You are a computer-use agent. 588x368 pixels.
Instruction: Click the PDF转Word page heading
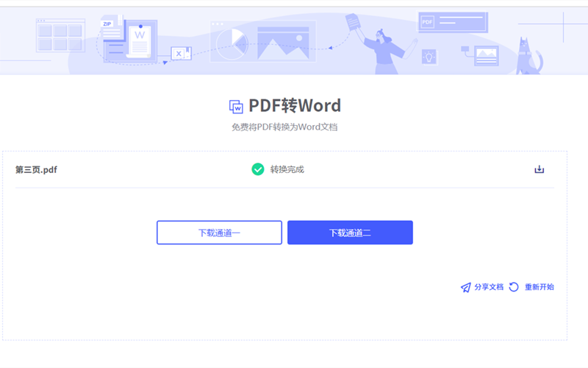click(295, 105)
